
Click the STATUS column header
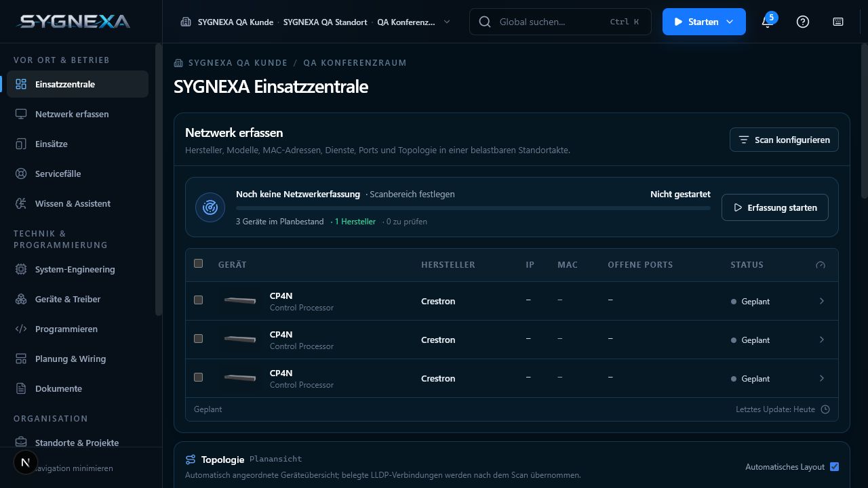(747, 265)
